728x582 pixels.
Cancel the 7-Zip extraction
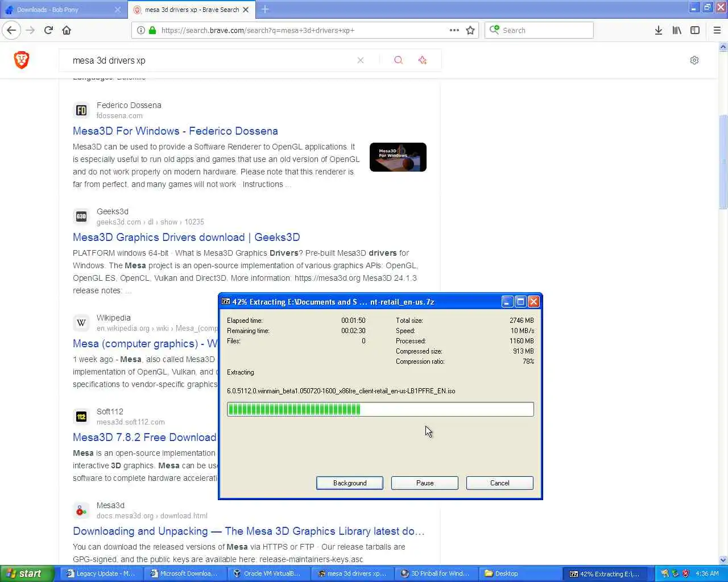coord(500,483)
